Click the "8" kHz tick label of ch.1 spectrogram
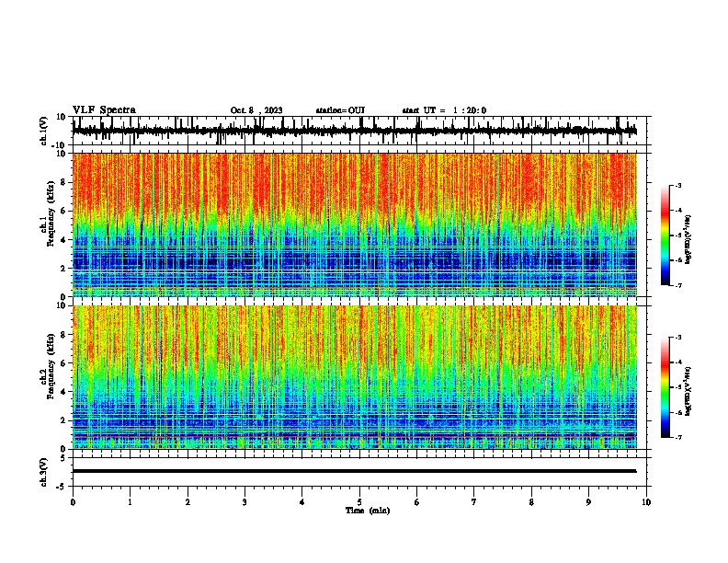This screenshot has height=563, width=728. tap(63, 182)
